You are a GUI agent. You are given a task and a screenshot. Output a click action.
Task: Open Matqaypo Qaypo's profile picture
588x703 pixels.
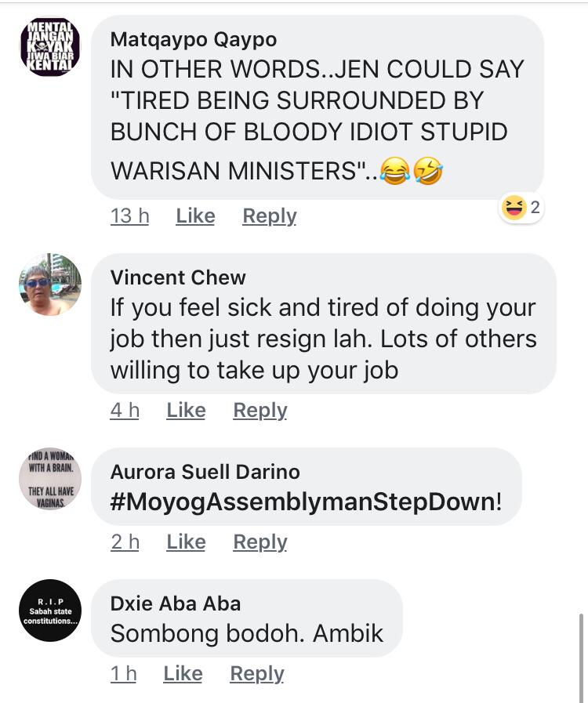50,46
